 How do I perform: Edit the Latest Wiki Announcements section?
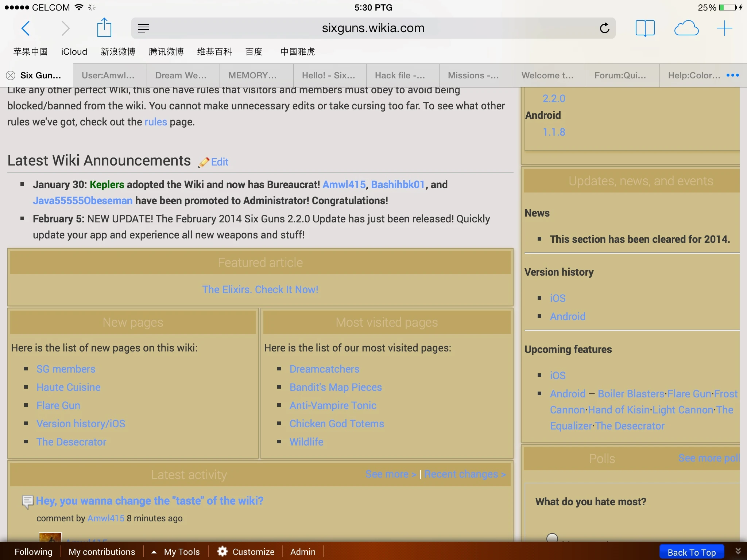[219, 162]
